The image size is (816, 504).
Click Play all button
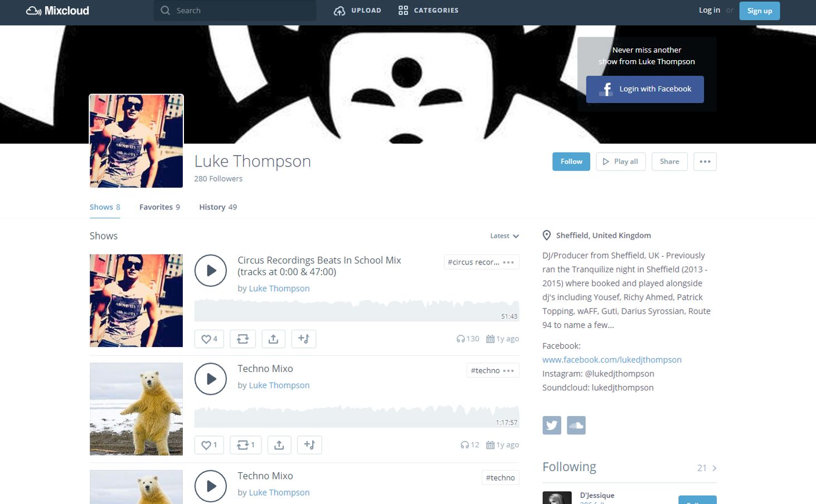click(x=621, y=162)
